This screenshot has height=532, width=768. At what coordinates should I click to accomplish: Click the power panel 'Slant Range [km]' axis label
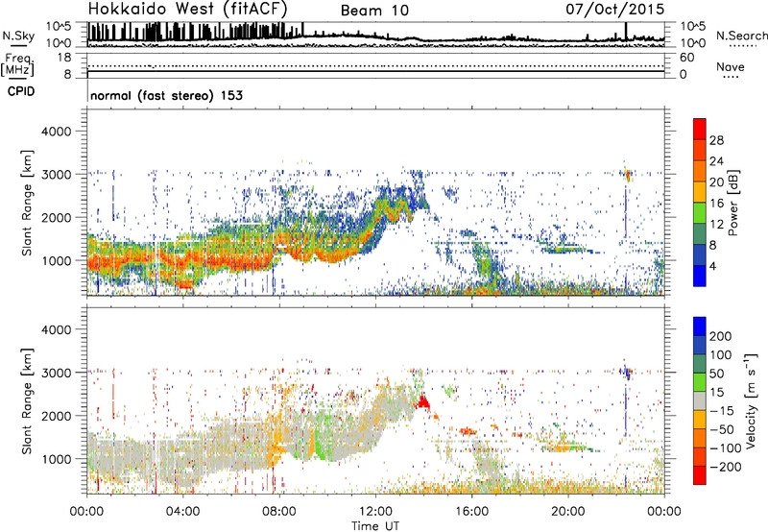tap(27, 203)
